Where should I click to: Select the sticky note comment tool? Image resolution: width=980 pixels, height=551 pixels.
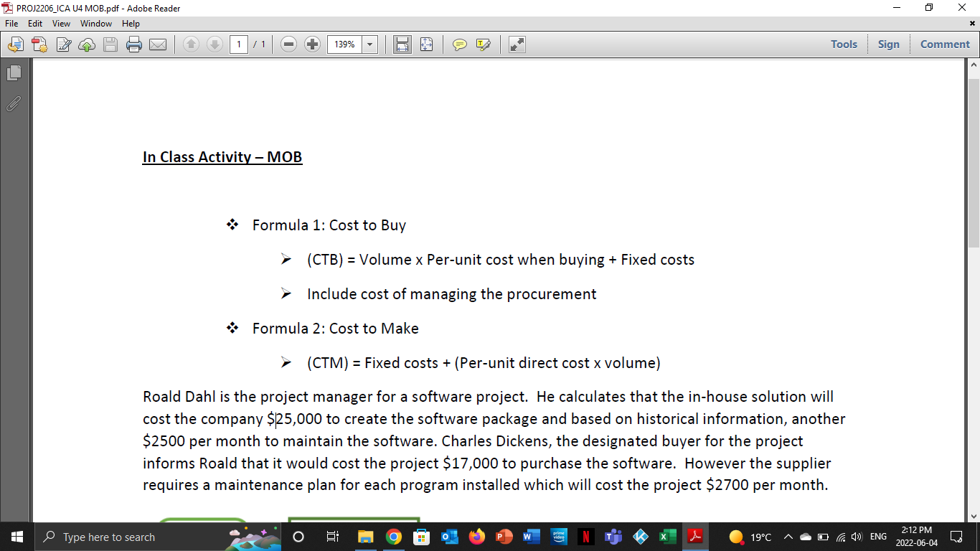pyautogui.click(x=458, y=44)
